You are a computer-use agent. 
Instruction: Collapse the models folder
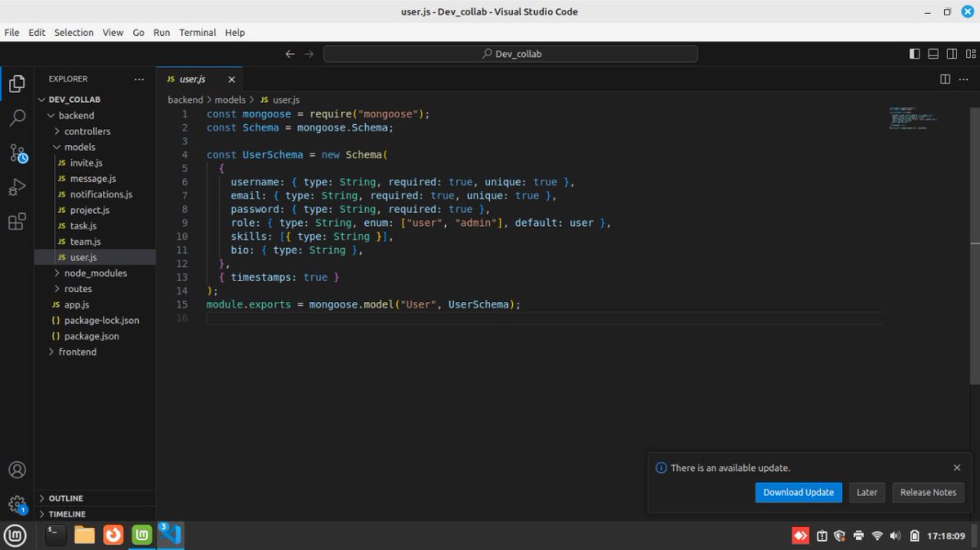[x=95, y=147]
